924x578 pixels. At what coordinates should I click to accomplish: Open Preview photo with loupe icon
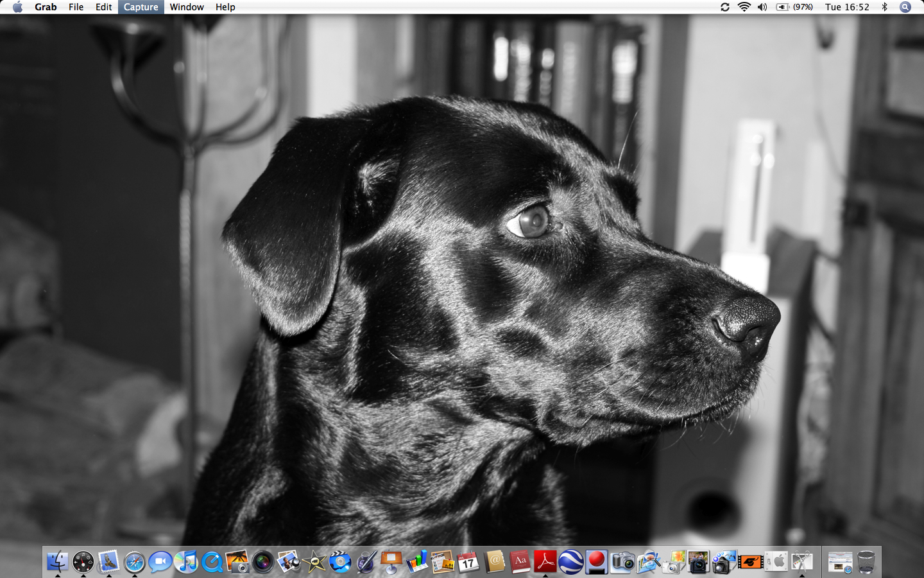click(289, 562)
